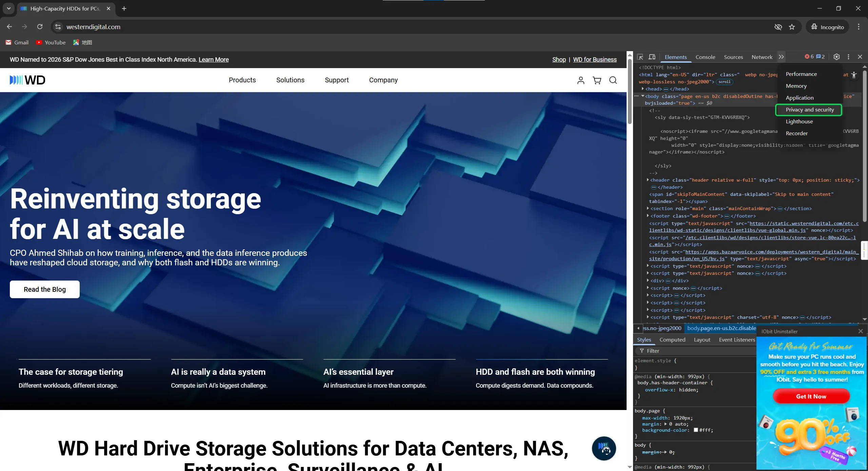Expand margin shorthand in body.page rule
This screenshot has width=868, height=471.
coord(666,424)
